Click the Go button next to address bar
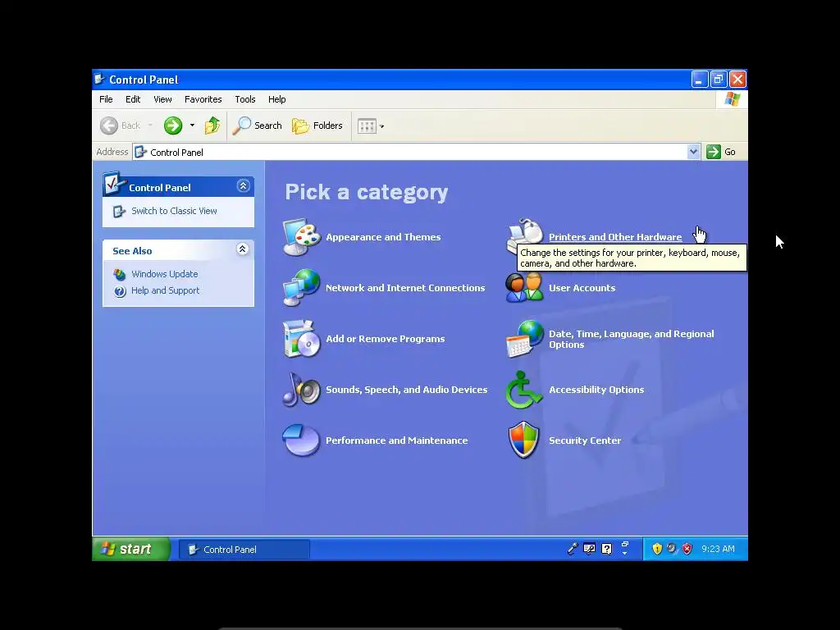Viewport: 840px width, 630px height. pyautogui.click(x=721, y=152)
